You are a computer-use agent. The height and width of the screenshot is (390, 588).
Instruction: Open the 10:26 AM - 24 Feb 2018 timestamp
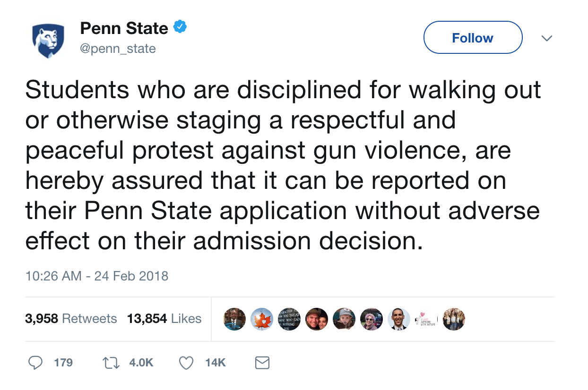(x=97, y=276)
